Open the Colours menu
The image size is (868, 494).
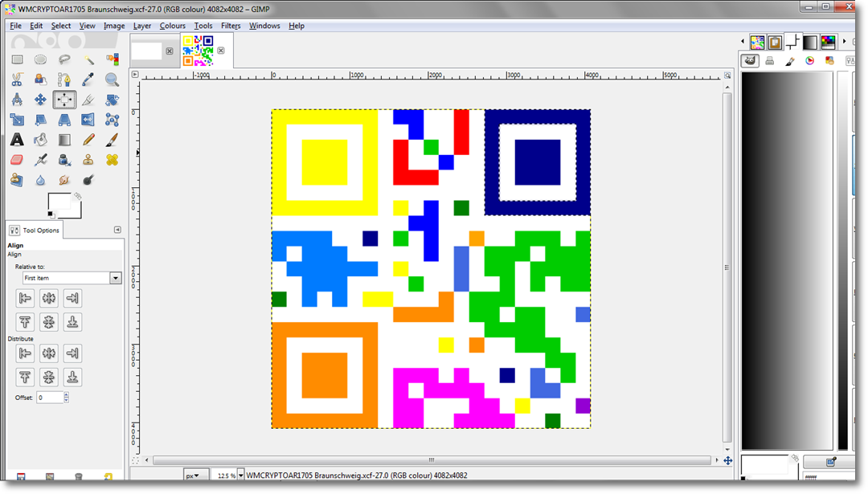(x=172, y=26)
